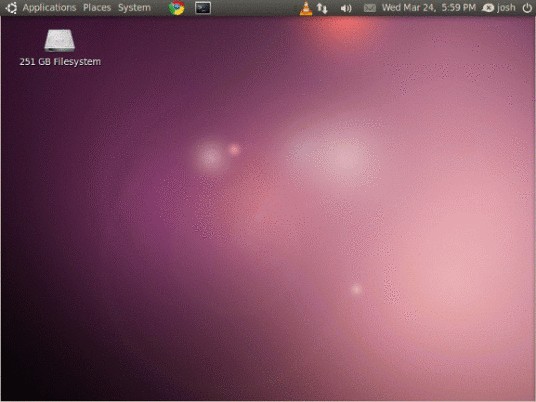Open the Applications menu
The image size is (536, 402).
49,8
